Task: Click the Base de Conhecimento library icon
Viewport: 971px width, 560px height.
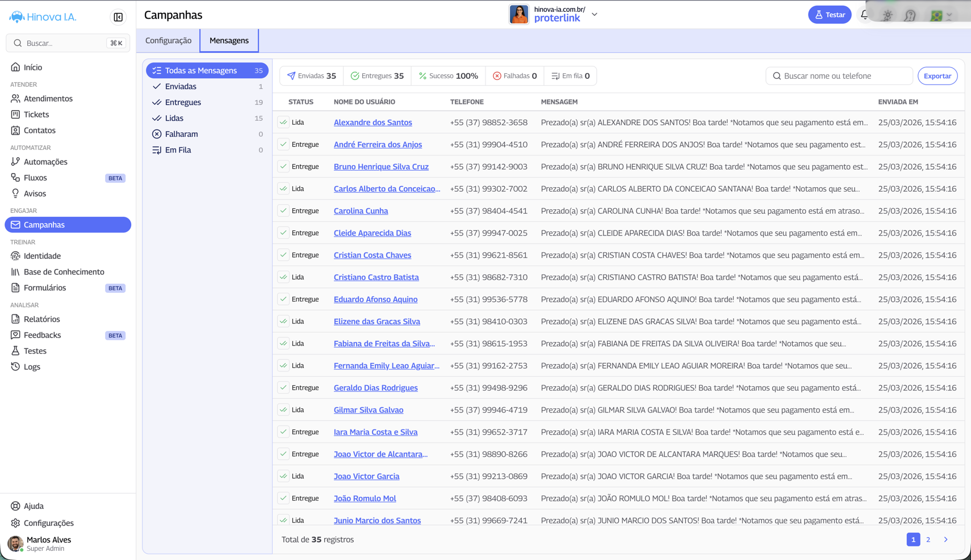Action: tap(15, 272)
